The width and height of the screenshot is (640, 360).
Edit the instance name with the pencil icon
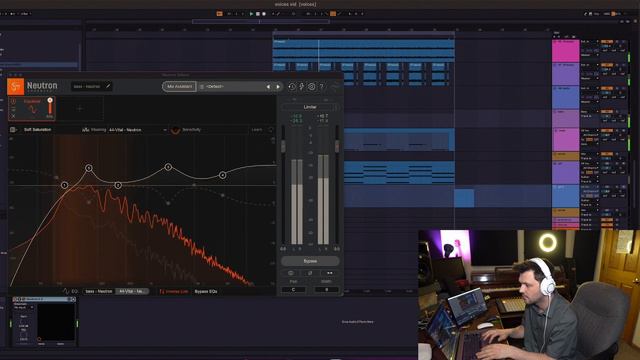click(x=108, y=86)
